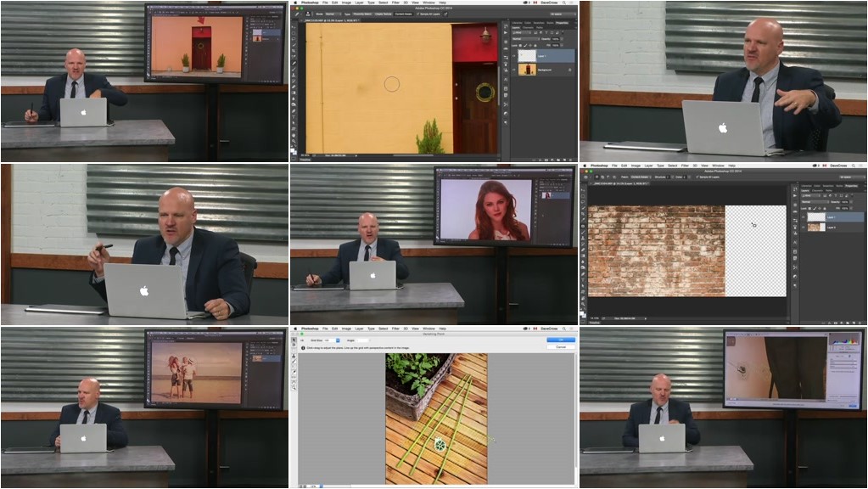This screenshot has width=868, height=489.
Task: Choose the Proximity Match type in yellow-wall options bar
Action: point(362,14)
